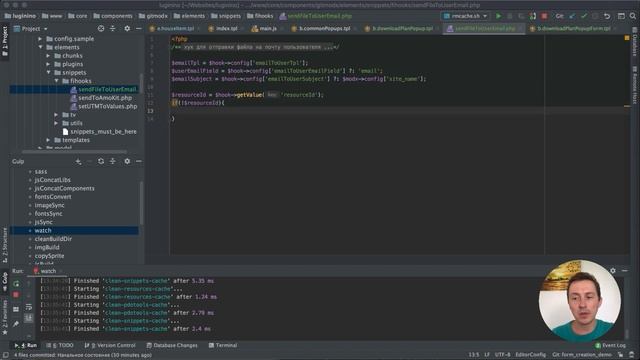Stop the running process with red stop icon in top toolbar
The width and height of the screenshot is (640, 360).
pyautogui.click(x=544, y=16)
